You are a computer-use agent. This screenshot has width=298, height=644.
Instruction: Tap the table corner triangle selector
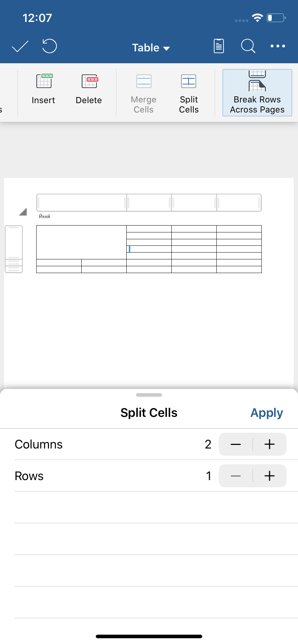click(x=23, y=212)
